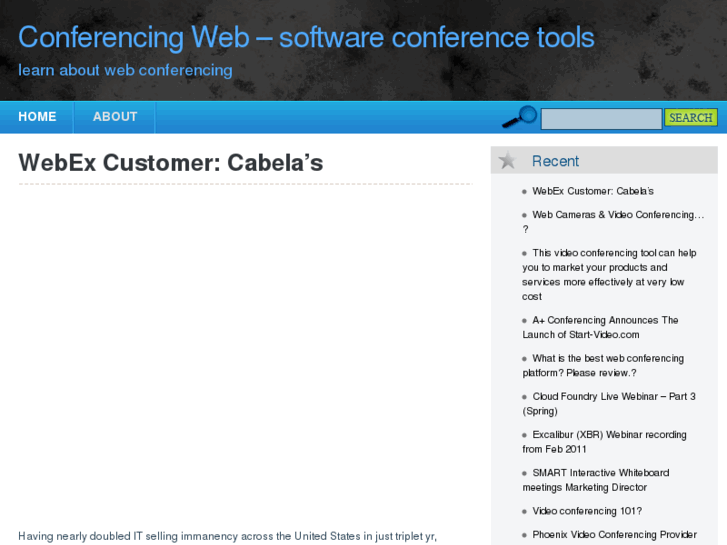The width and height of the screenshot is (727, 545).
Task: Open post 'What is the best web conferencing platform'
Action: 603,365
